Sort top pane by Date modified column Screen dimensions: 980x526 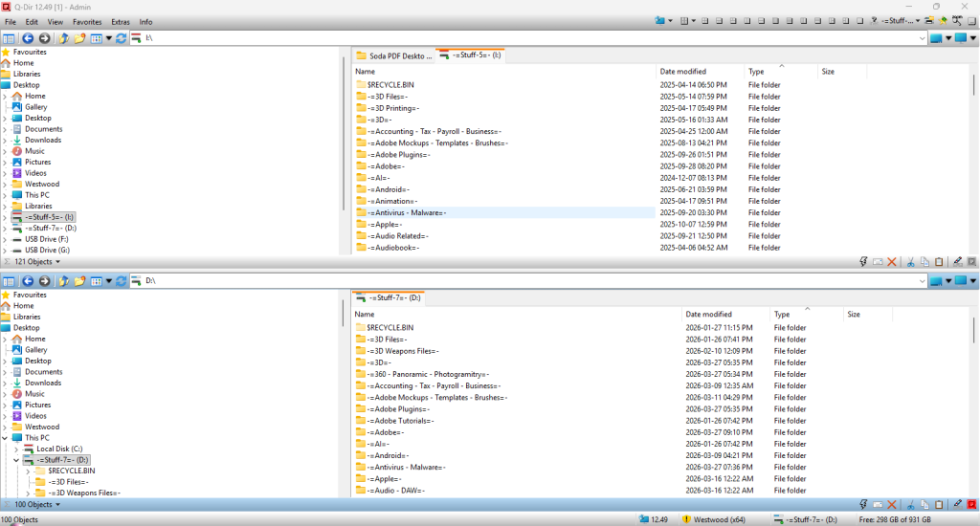tap(683, 72)
